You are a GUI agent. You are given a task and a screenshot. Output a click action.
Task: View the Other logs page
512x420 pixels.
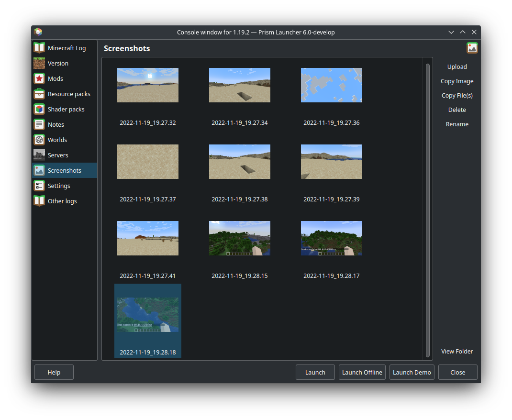tap(65, 201)
